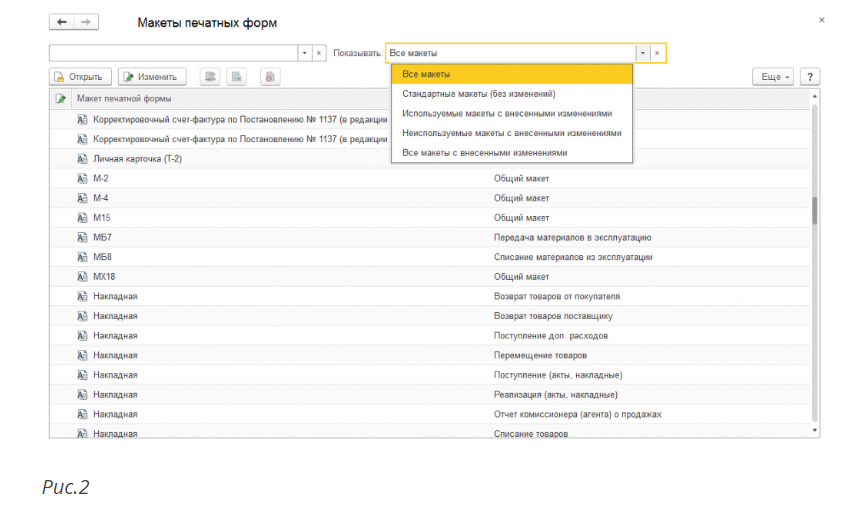
Task: Click the vertical scrollbar down arrow
Action: pyautogui.click(x=815, y=430)
